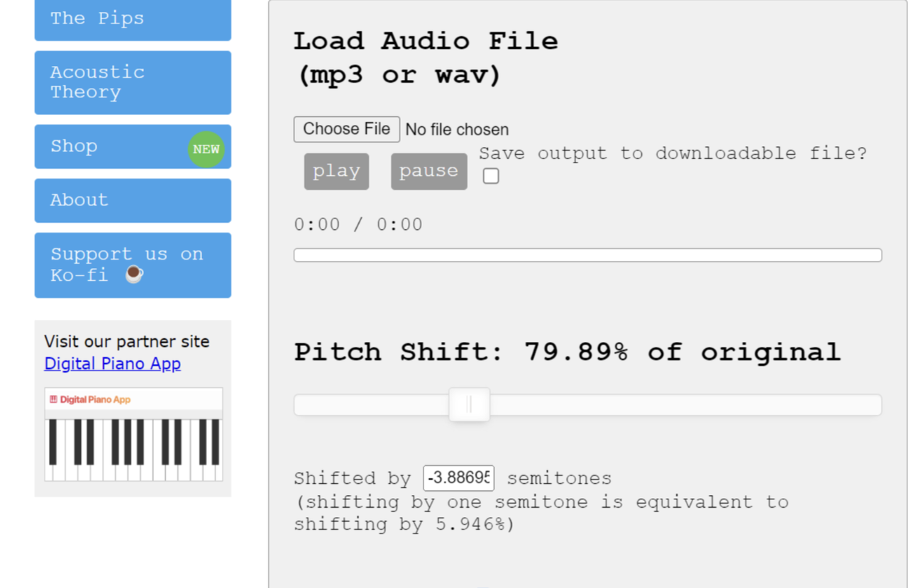Click the 'Save output to downloadable file?' label
The width and height of the screenshot is (908, 588).
pyautogui.click(x=672, y=154)
